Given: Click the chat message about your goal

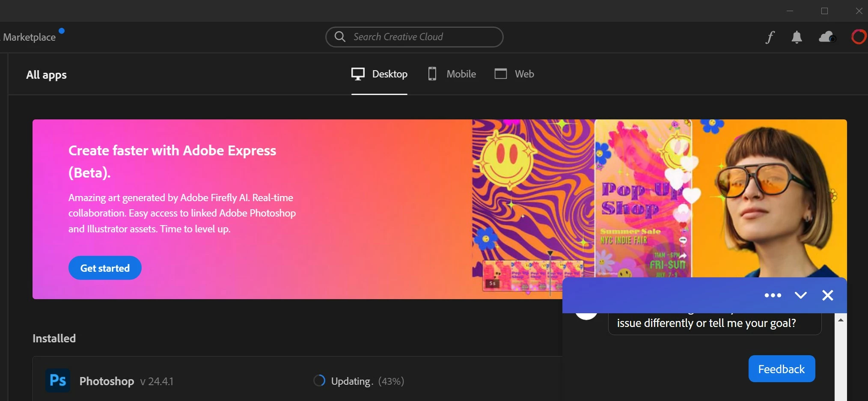Looking at the screenshot, I should pyautogui.click(x=715, y=323).
